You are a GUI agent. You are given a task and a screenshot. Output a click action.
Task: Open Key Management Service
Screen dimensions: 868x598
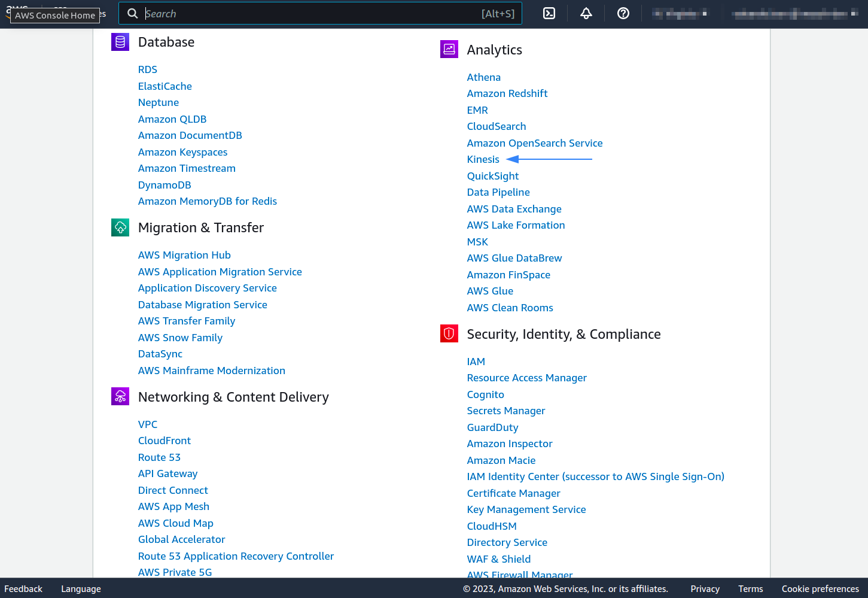(526, 509)
